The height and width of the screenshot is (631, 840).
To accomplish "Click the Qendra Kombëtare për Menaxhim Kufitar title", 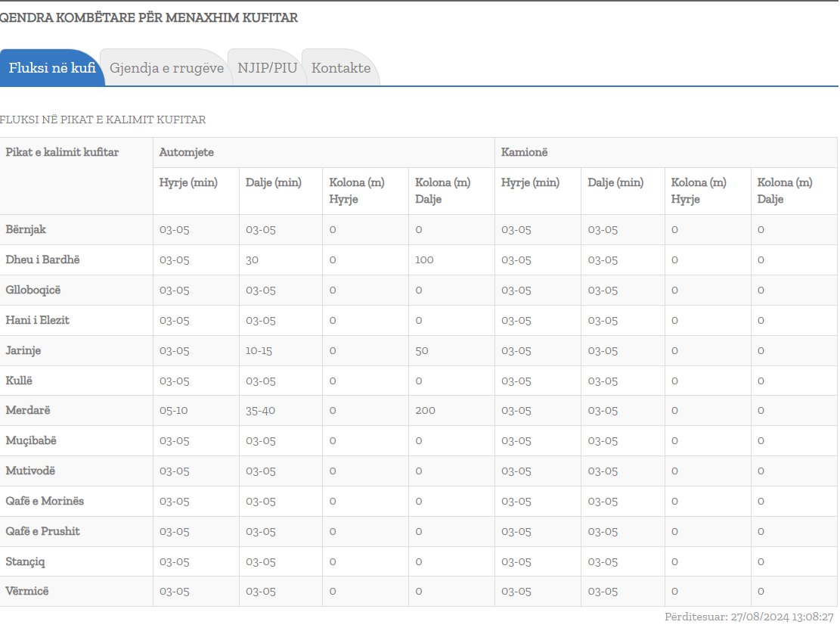I will pyautogui.click(x=149, y=17).
